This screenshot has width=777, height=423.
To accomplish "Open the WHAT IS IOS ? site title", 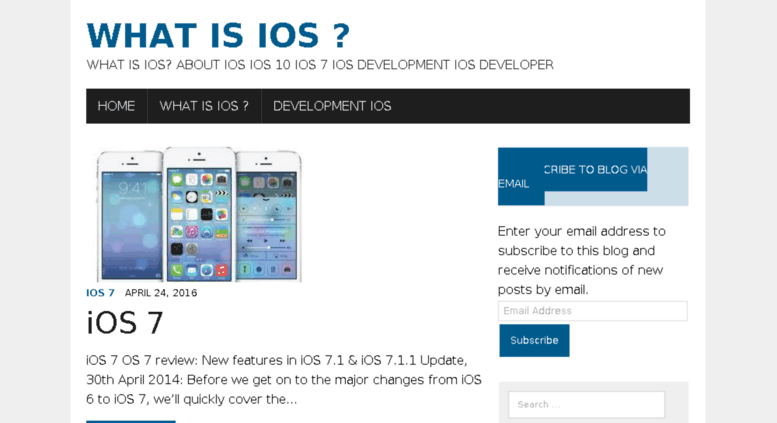I will [218, 35].
